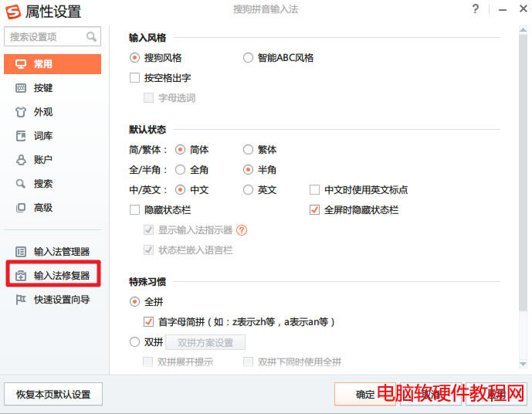Screen dimensions: 532x414
Task: Toggle the 隐藏状态栏 checkbox
Action: pyautogui.click(x=135, y=210)
